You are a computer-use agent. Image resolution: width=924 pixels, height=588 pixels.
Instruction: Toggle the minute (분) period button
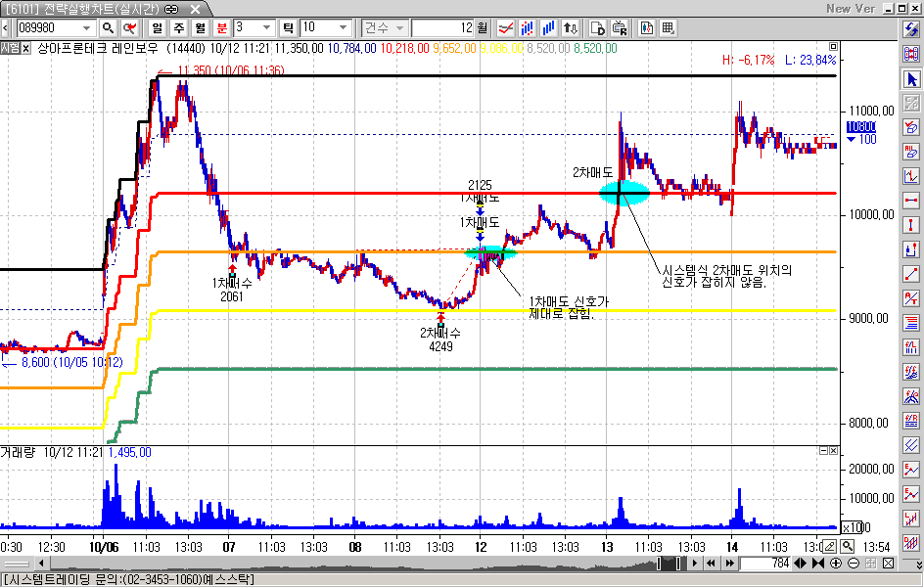click(x=222, y=27)
